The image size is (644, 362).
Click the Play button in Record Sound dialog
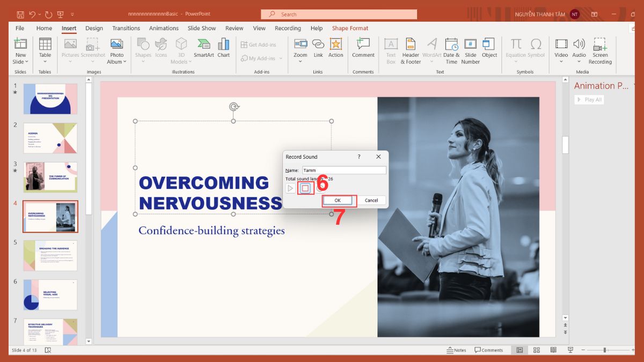coord(290,188)
